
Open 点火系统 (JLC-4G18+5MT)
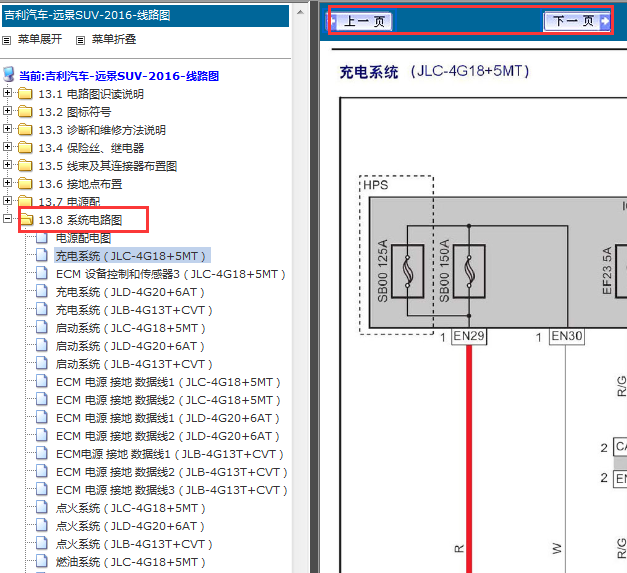pos(131,508)
